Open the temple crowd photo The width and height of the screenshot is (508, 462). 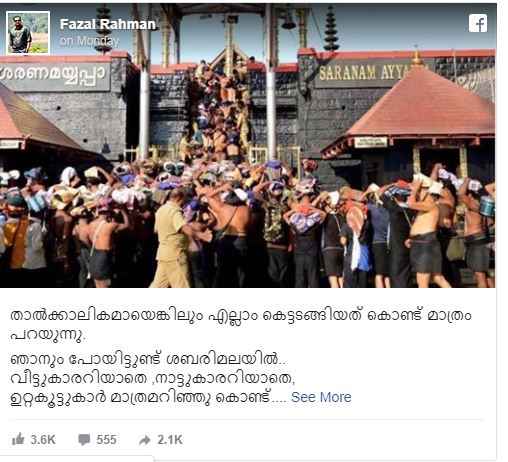(x=248, y=146)
